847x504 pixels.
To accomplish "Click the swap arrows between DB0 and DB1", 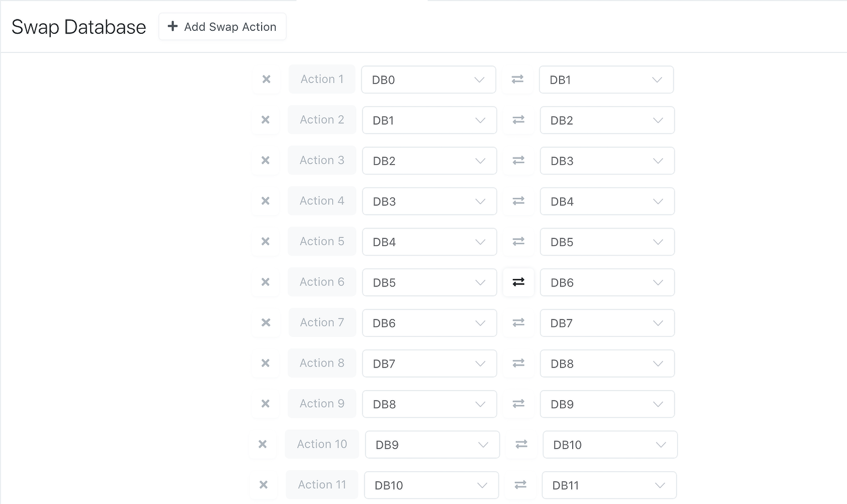I will (517, 79).
